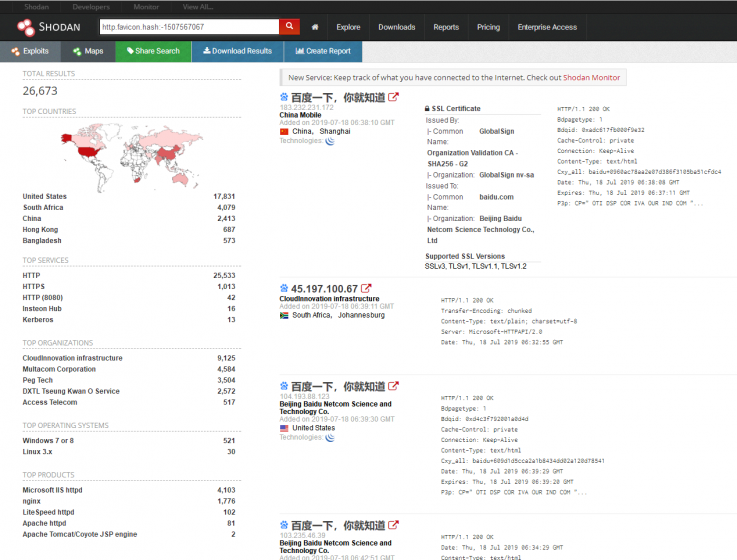Click the world map of top countries
The image size is (737, 560).
pos(132,156)
